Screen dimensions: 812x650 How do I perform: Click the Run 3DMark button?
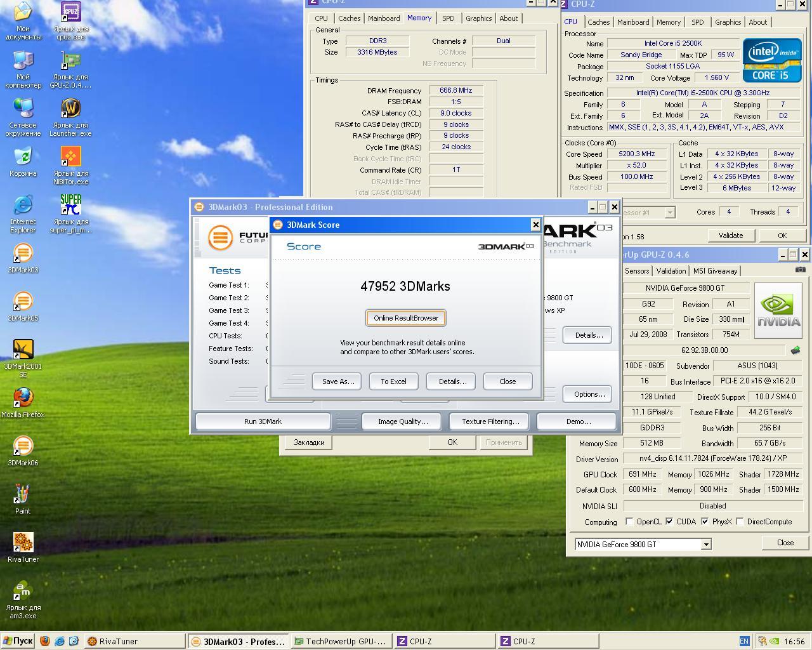tap(263, 421)
